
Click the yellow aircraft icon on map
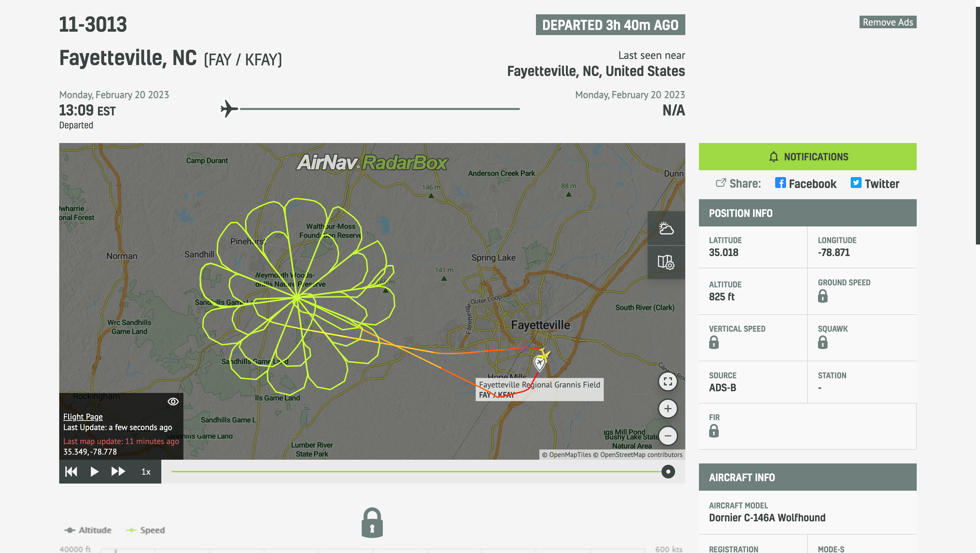click(x=544, y=355)
